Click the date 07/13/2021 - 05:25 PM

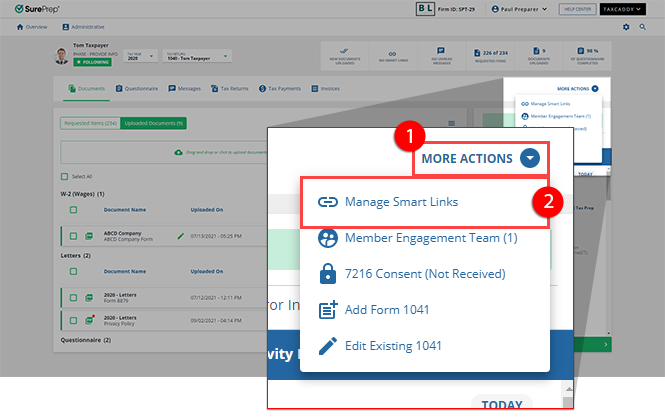(216, 236)
